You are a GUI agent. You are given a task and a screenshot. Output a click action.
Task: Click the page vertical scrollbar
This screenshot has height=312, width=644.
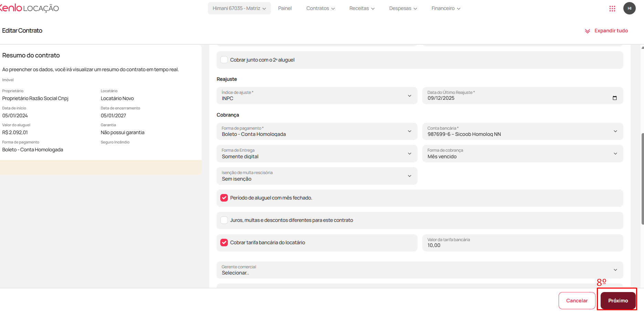pyautogui.click(x=642, y=179)
